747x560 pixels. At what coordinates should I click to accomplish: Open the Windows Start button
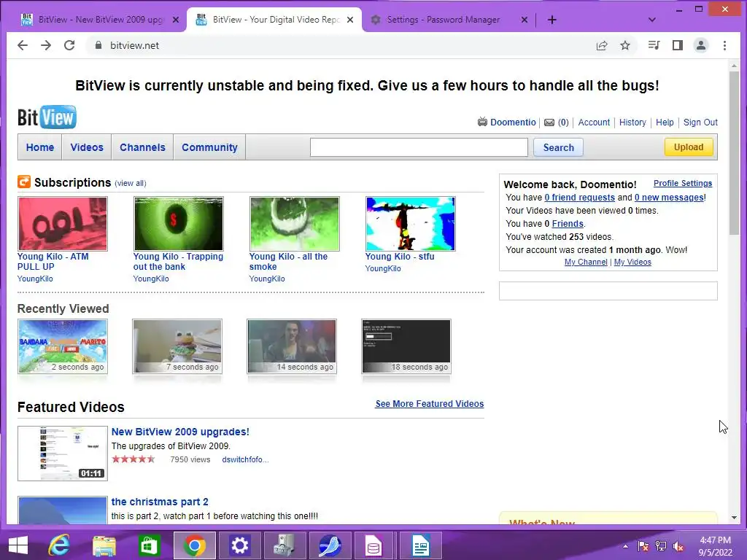(x=18, y=545)
